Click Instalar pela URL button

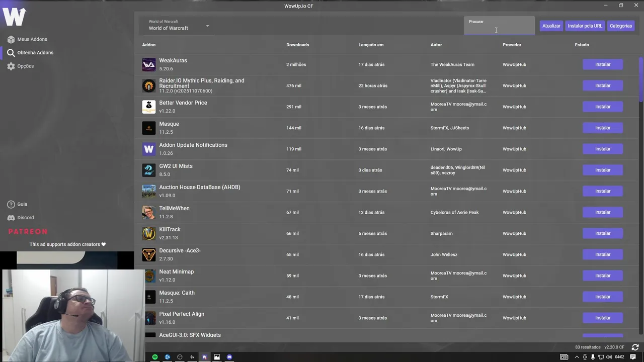(585, 26)
